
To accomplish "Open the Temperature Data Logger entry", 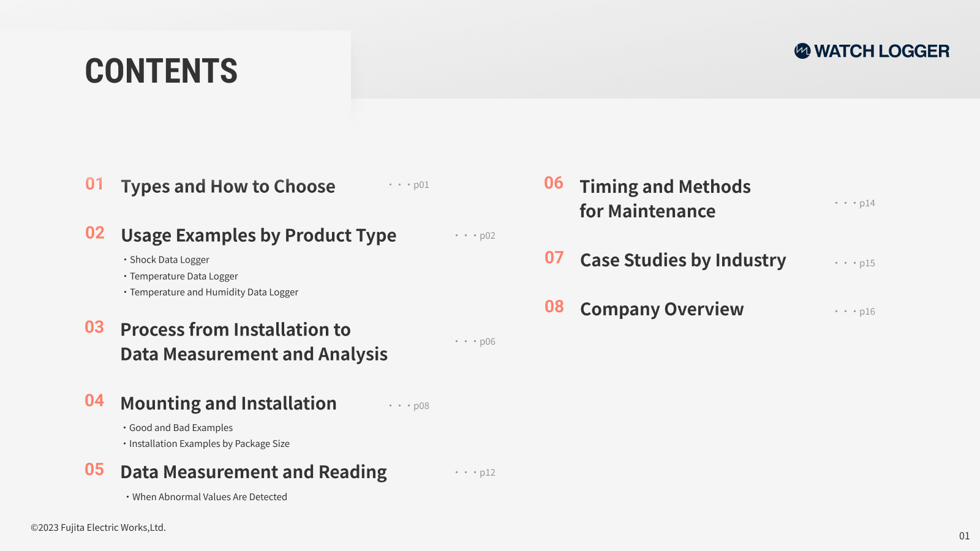I will [x=184, y=276].
